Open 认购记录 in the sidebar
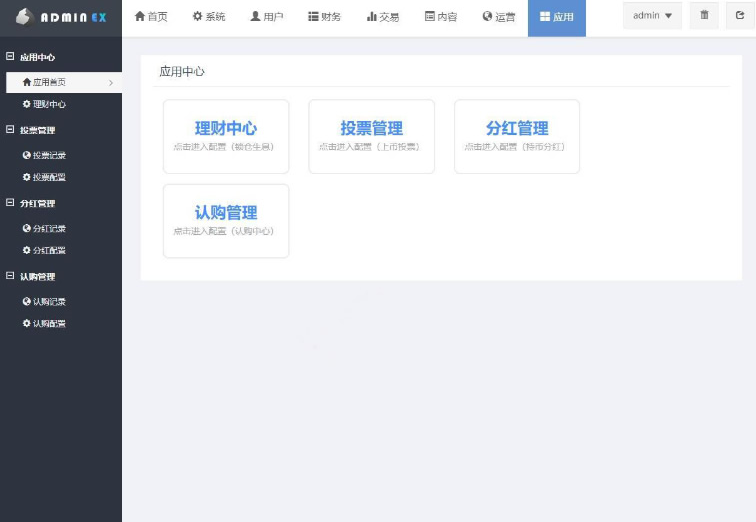This screenshot has height=522, width=756. [45, 301]
